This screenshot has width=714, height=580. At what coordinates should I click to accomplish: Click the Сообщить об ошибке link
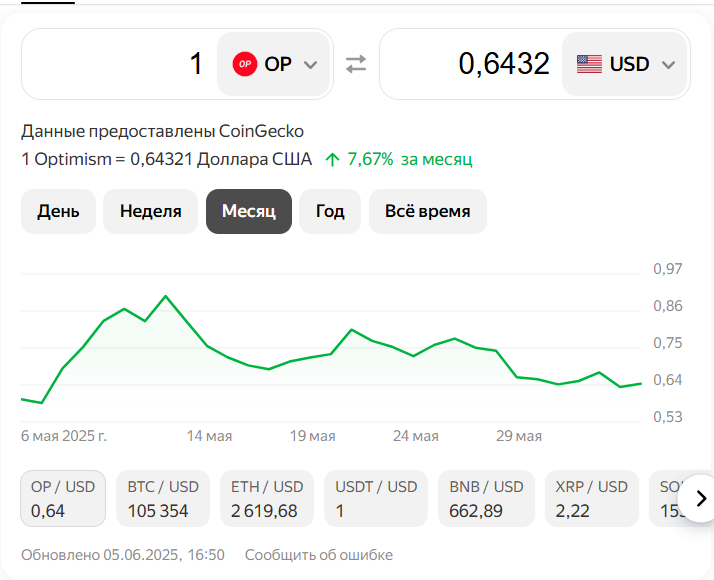tap(319, 555)
